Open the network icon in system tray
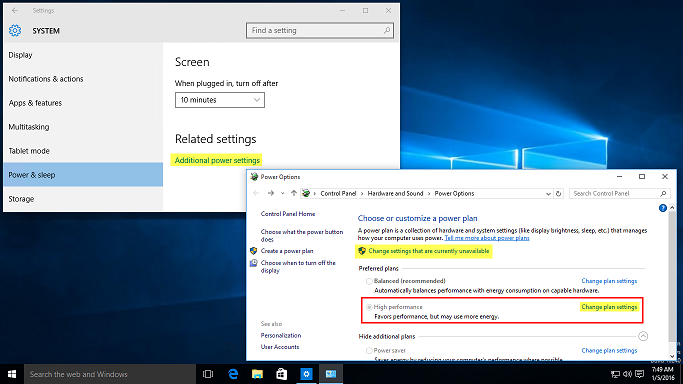683x384 pixels. (615, 374)
